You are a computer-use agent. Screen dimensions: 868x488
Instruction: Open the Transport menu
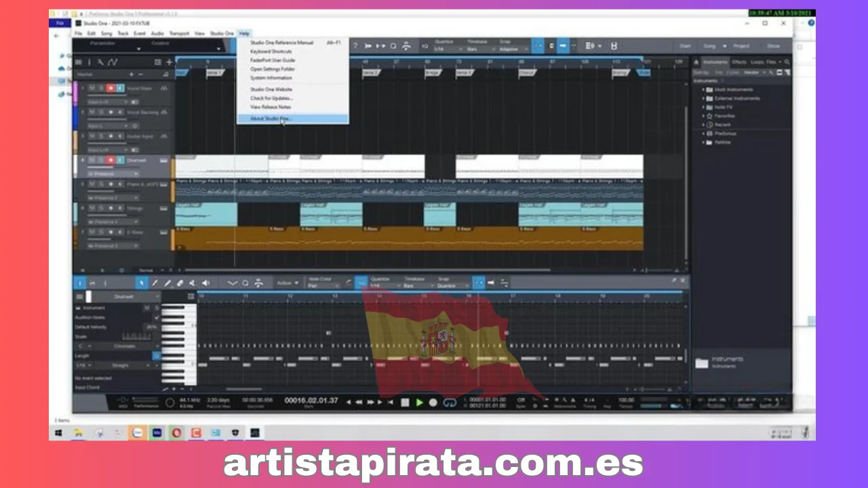[x=179, y=33]
